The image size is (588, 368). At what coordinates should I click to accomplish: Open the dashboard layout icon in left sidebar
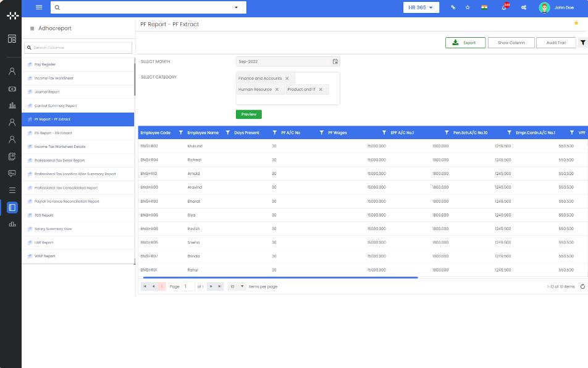(12, 38)
